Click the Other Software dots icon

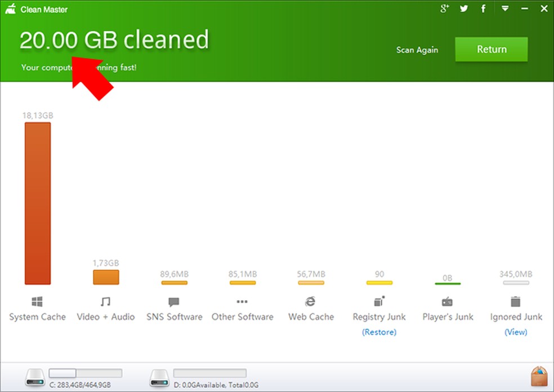coord(242,301)
